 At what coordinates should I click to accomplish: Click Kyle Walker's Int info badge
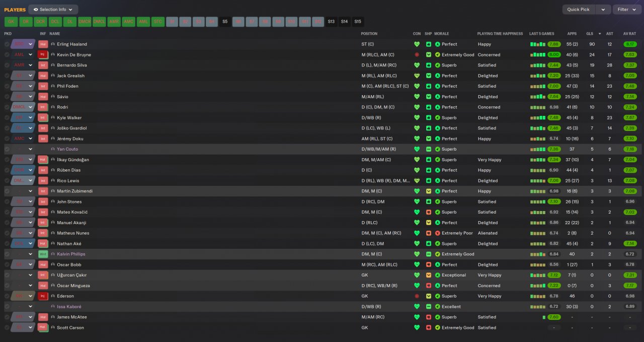coord(43,118)
